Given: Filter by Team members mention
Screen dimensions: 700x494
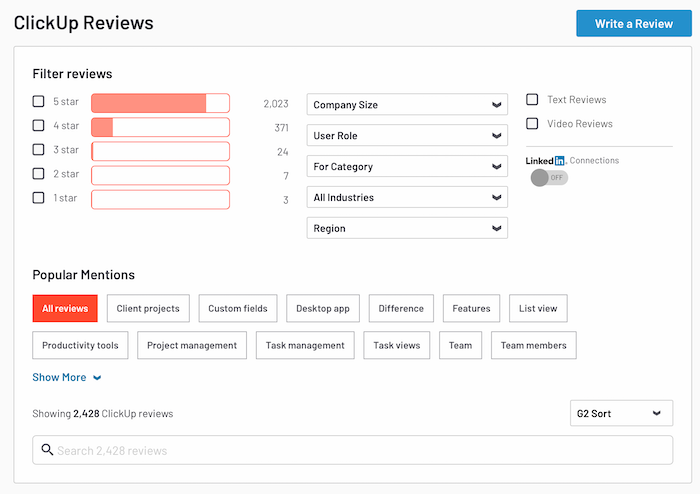Looking at the screenshot, I should [x=533, y=345].
